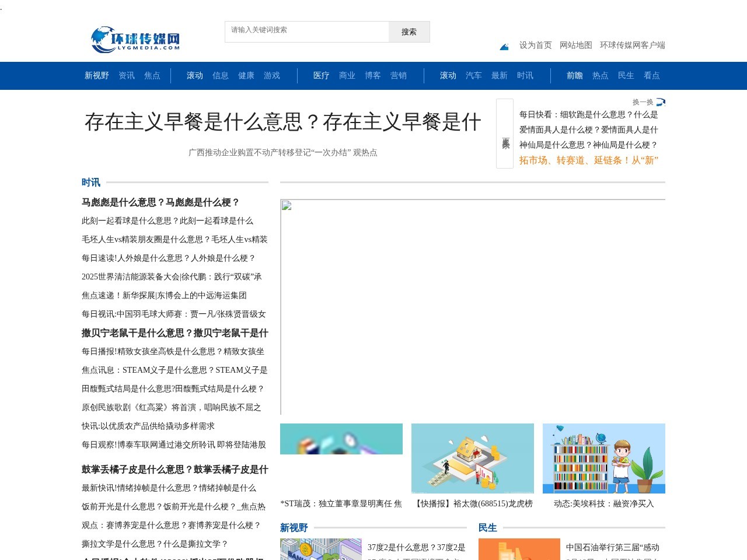747x560 pixels.
Task: Click the broken image placeholder icon
Action: pyautogui.click(x=286, y=205)
